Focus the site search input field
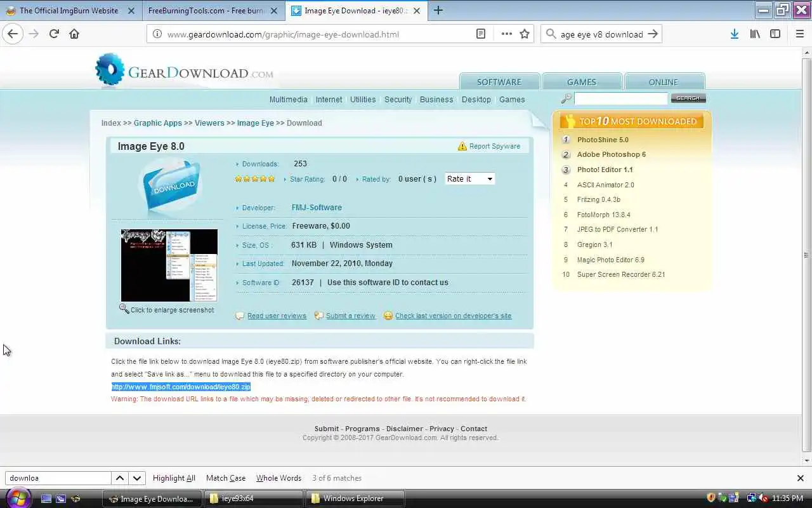Image resolution: width=812 pixels, height=508 pixels. coord(620,98)
